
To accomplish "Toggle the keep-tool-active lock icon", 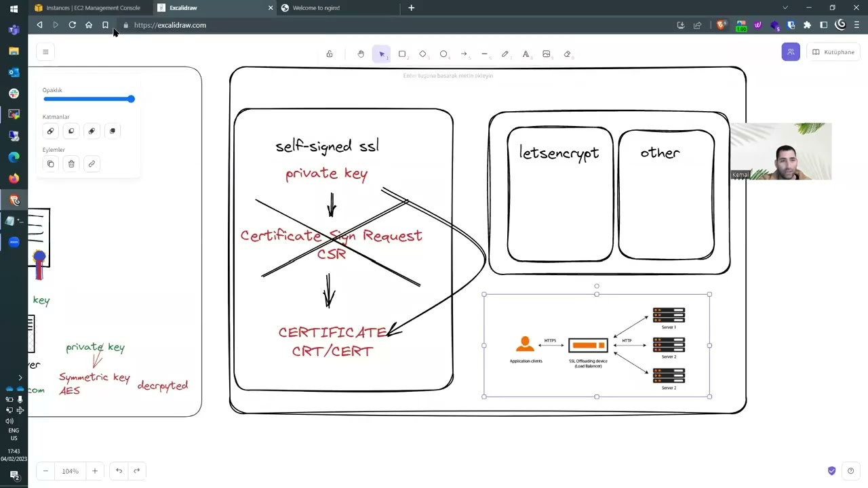I will (330, 54).
